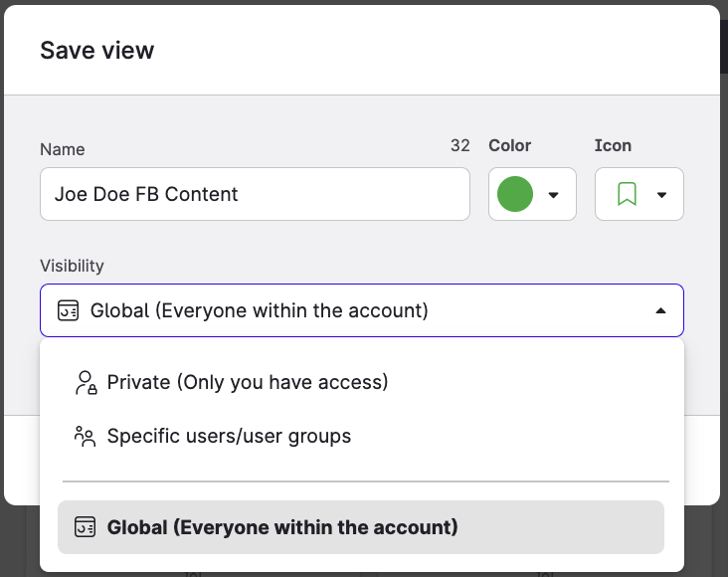Click the Specific users group icon
728x577 pixels.
click(86, 436)
